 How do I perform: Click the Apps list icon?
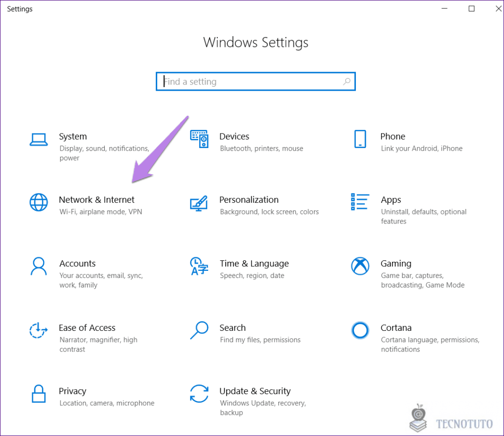tap(360, 202)
